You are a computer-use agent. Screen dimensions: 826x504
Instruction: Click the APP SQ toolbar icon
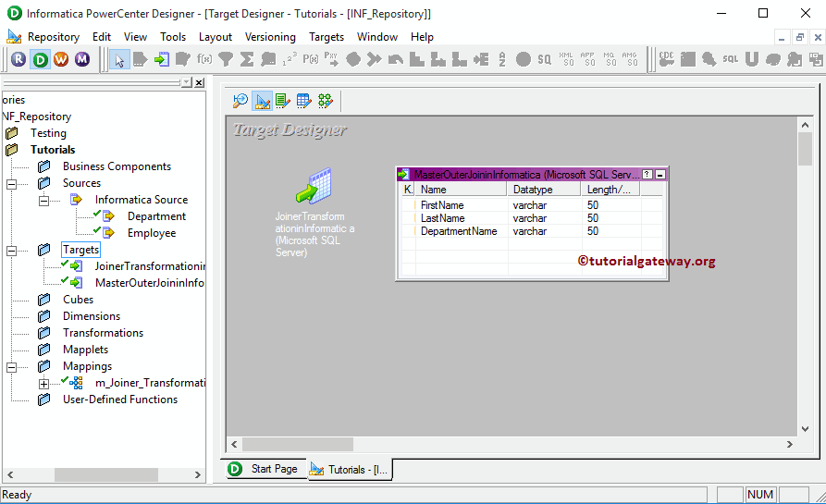coord(586,59)
